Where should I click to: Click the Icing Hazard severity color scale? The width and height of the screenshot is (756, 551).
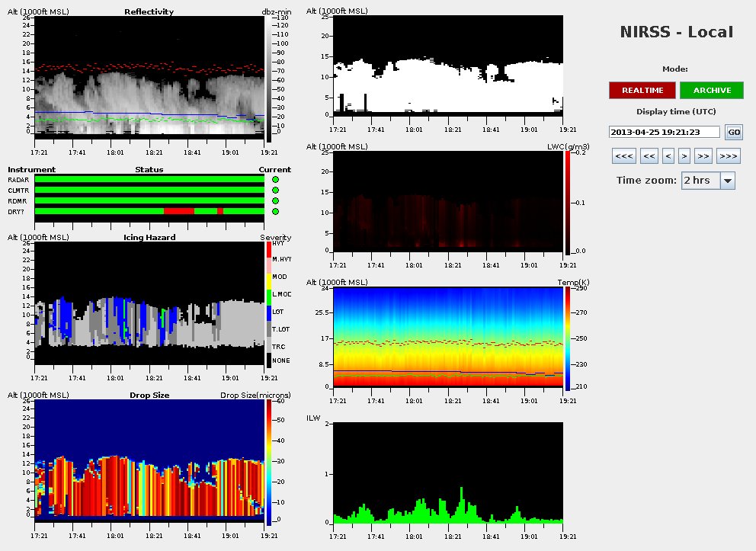point(267,304)
